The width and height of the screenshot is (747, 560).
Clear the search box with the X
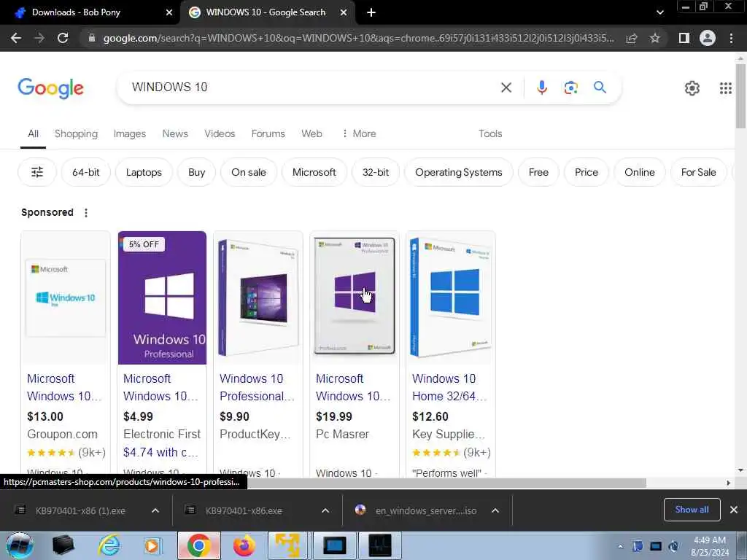(x=506, y=87)
